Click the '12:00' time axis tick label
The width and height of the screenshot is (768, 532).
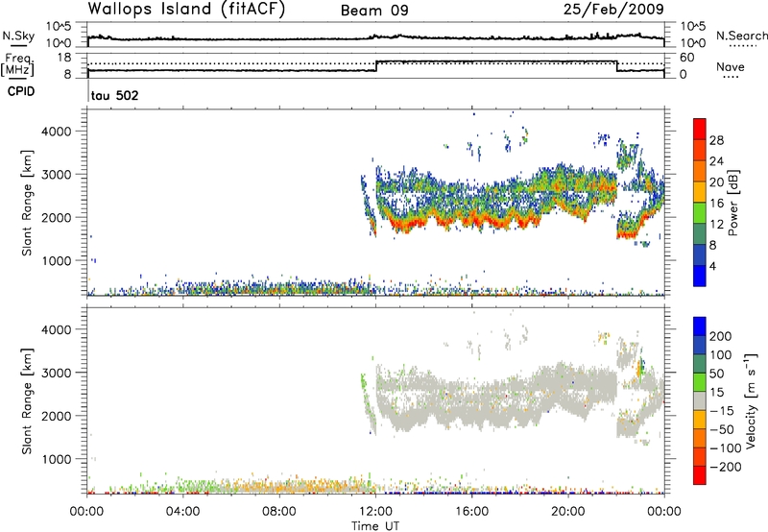[375, 512]
